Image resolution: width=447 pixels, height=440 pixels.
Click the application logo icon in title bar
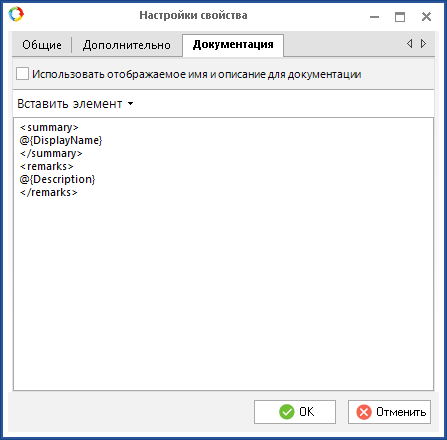pyautogui.click(x=16, y=14)
